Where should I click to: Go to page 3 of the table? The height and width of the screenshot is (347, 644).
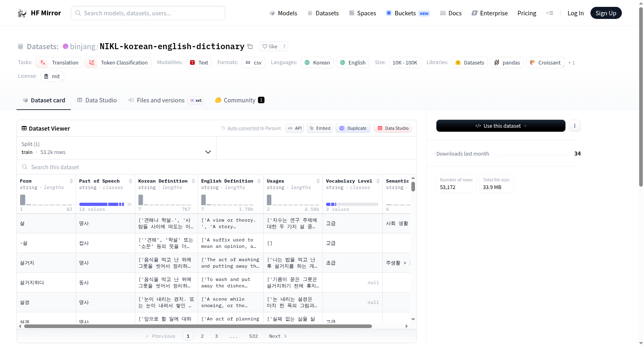216,336
